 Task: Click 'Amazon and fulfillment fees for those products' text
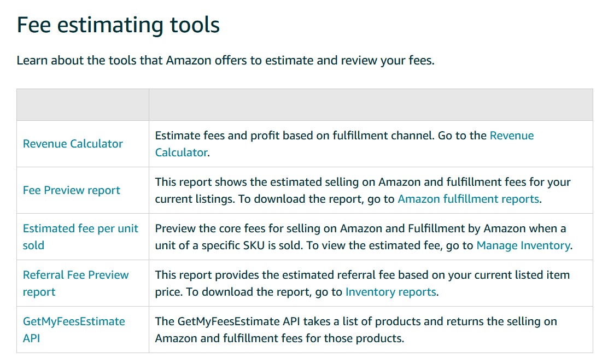[279, 338]
